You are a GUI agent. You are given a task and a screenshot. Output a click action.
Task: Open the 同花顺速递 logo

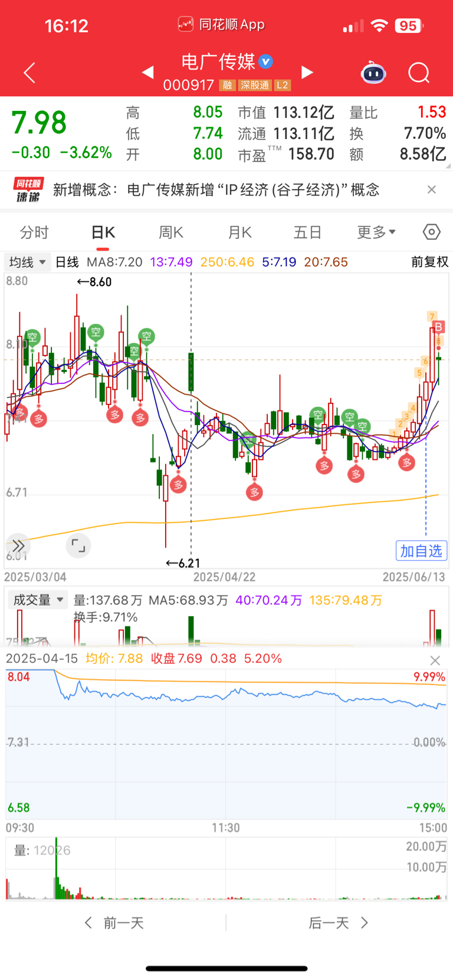[28, 190]
